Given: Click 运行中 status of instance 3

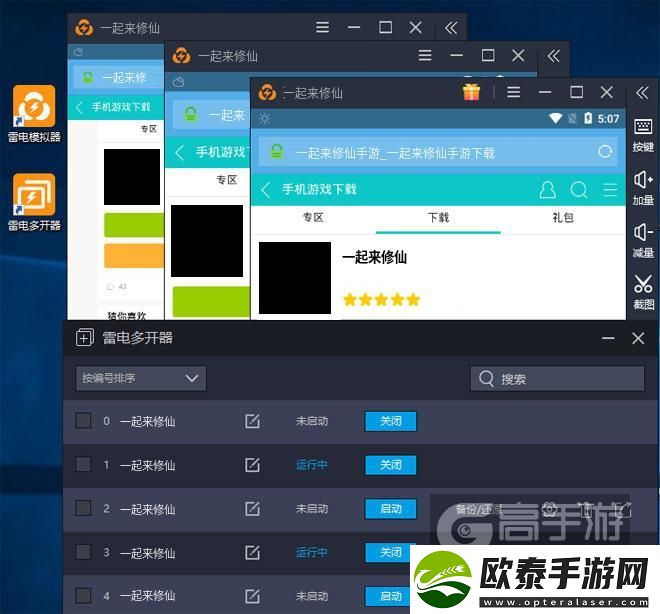Looking at the screenshot, I should point(311,553).
